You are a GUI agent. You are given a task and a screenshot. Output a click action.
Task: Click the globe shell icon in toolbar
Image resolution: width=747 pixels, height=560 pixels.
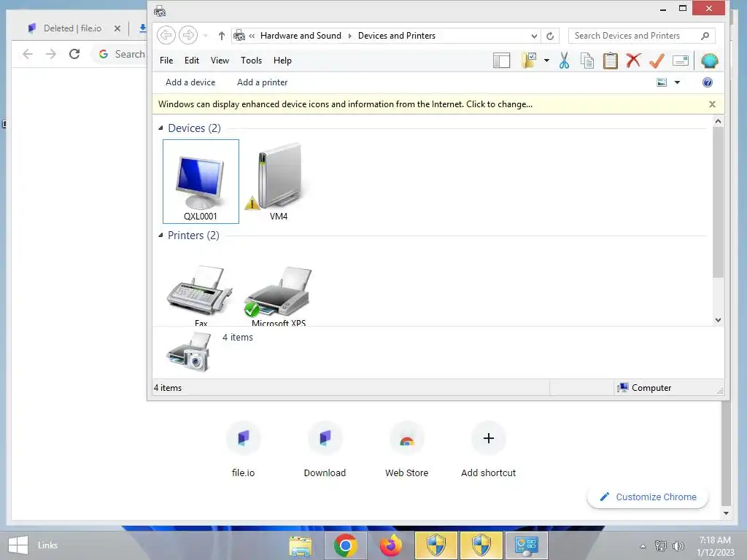[709, 61]
